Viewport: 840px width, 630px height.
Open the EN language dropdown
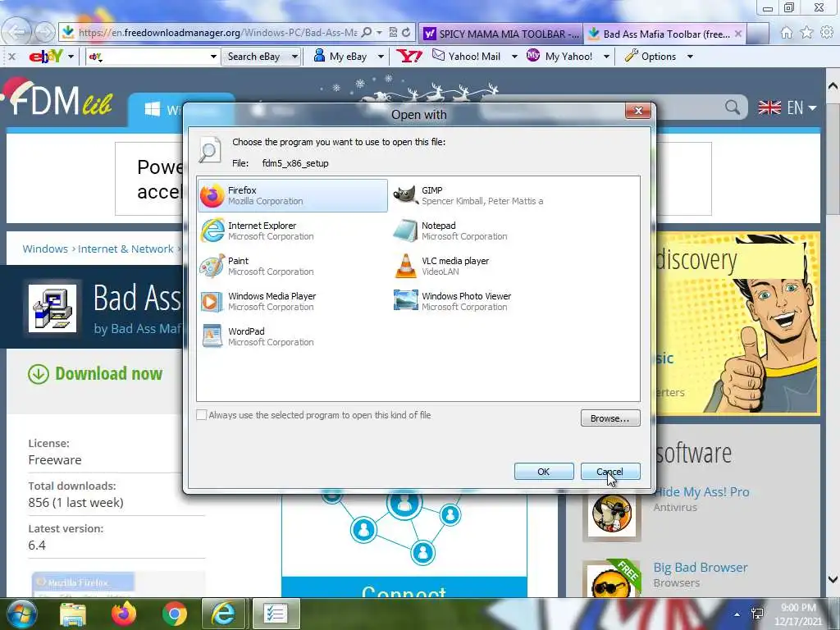(x=787, y=107)
